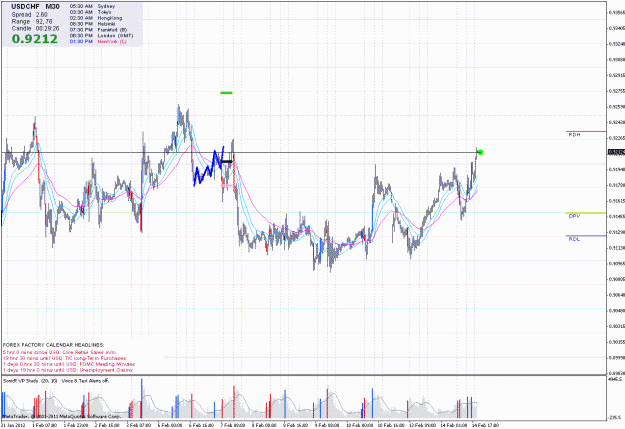The image size is (625, 429).
Task: Click the large green 0.9212 price
Action: pyautogui.click(x=35, y=39)
